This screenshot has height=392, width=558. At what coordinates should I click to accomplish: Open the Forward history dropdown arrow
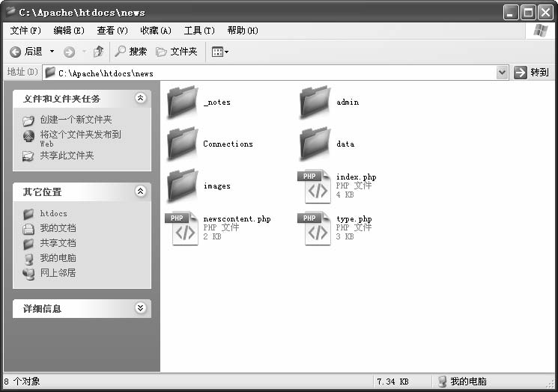tap(84, 52)
